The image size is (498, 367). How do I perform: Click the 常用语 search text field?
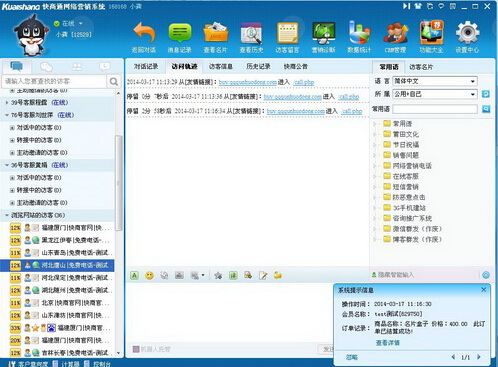pos(435,109)
